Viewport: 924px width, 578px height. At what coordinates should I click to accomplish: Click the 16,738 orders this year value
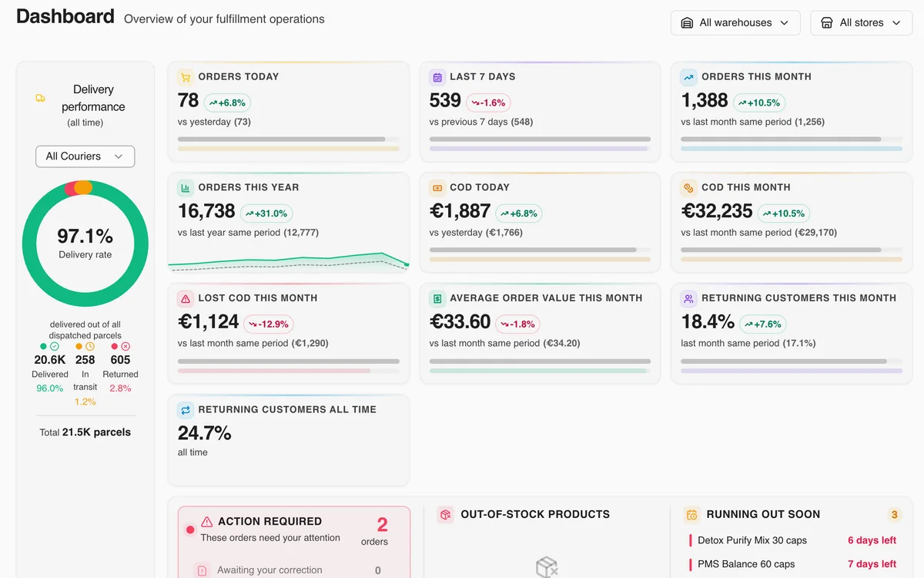tap(206, 211)
